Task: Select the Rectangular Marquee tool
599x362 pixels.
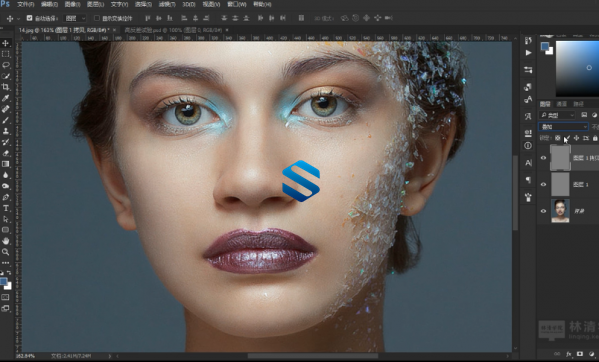Action: pos(6,54)
